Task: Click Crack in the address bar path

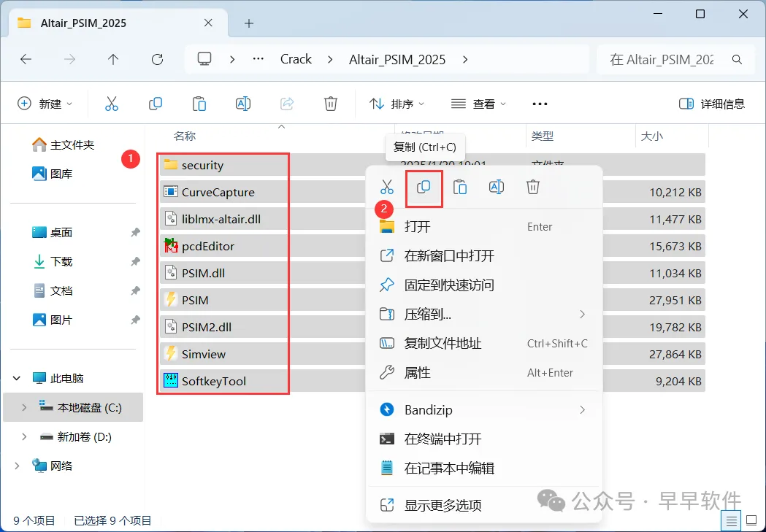Action: pos(296,59)
